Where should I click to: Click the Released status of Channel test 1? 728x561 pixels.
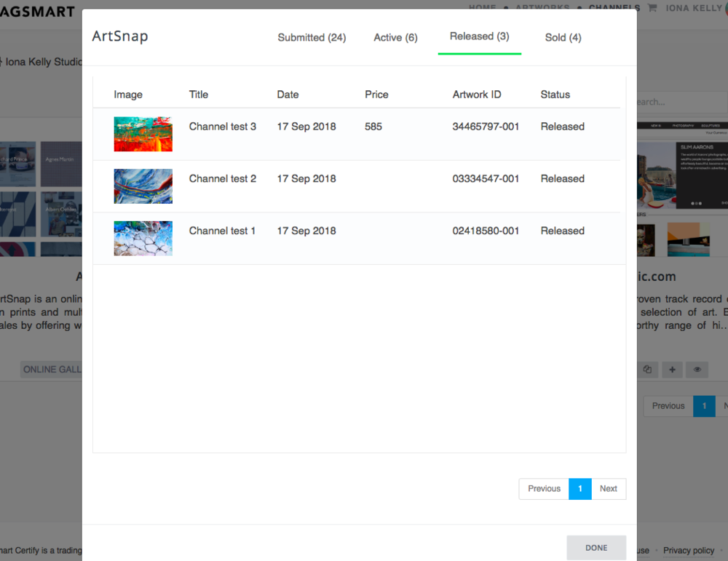[562, 231]
